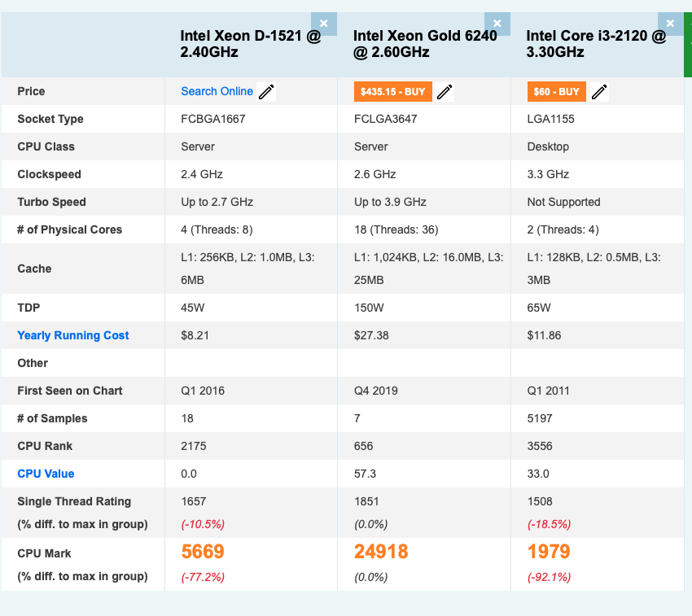Image resolution: width=692 pixels, height=616 pixels.
Task: Remove Intel Xeon Gold 6240 column
Action: [x=497, y=24]
